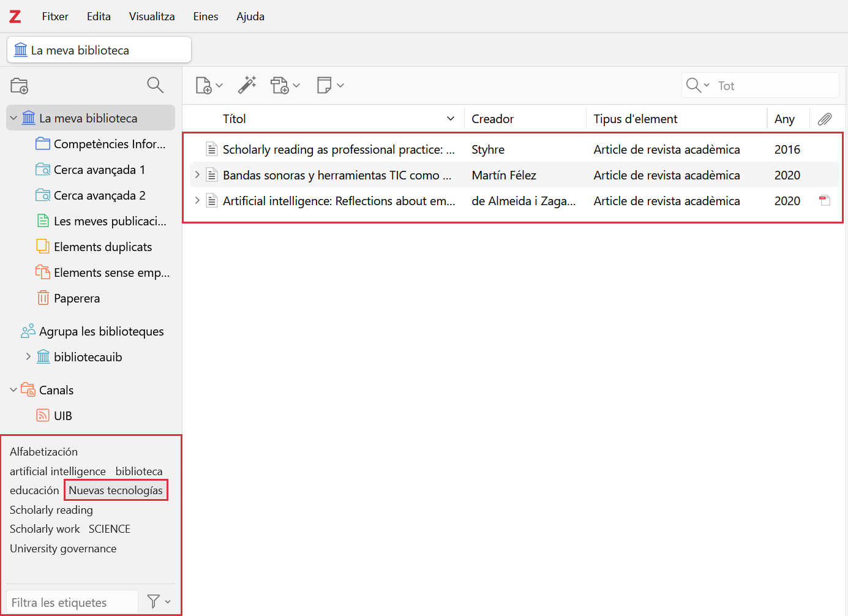The width and height of the screenshot is (848, 616).
Task: Click the Canals feeds folder icon
Action: 28,389
